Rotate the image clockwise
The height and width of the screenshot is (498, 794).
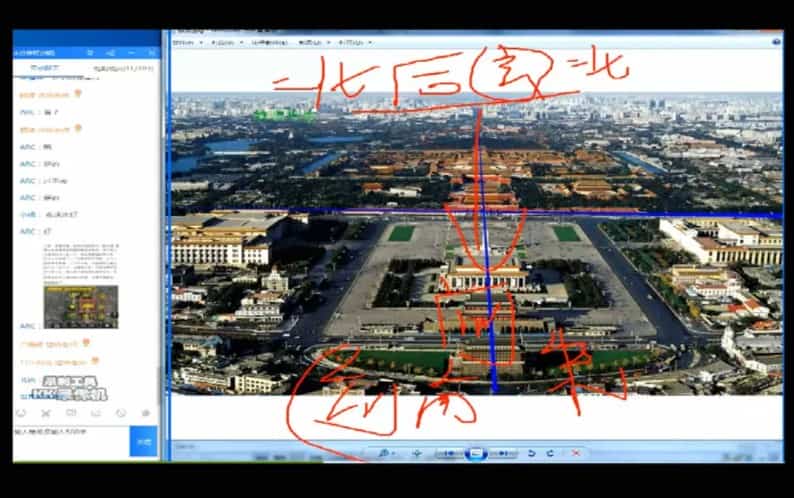[x=552, y=453]
